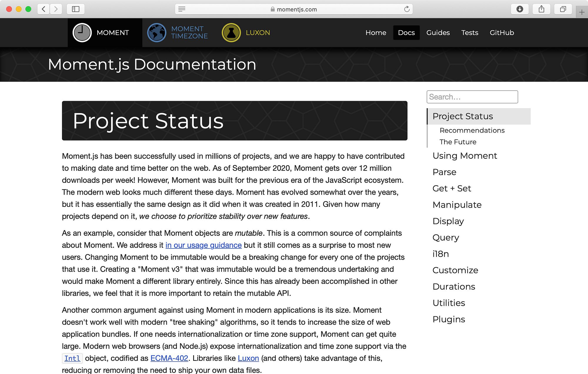Viewport: 588px width, 374px height.
Task: Focus the docs Search field
Action: click(472, 97)
